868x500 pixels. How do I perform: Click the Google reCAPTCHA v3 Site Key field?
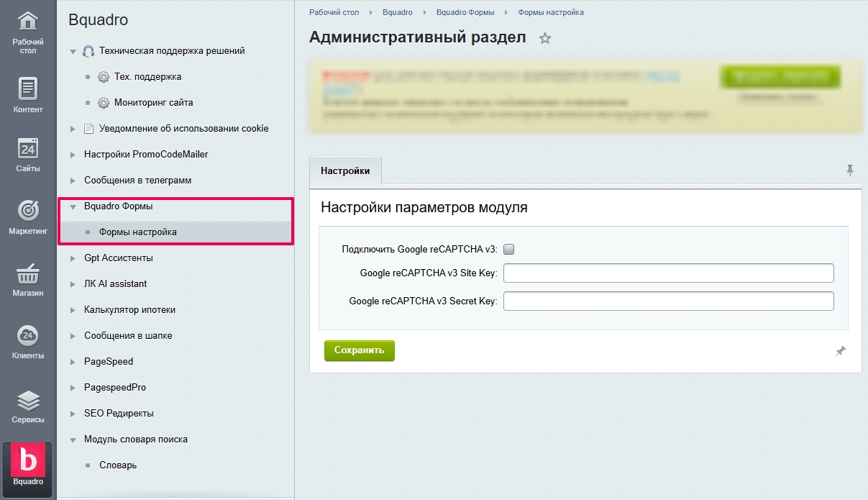point(668,273)
